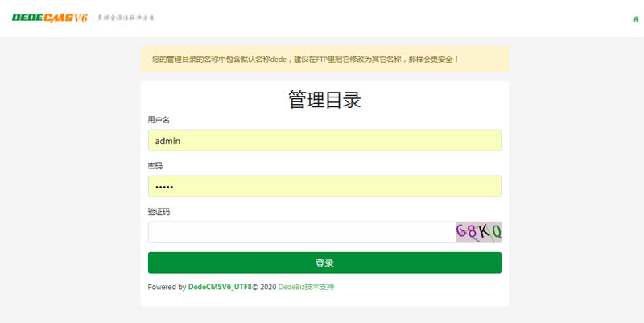Click the letter K in the captcha
This screenshot has height=323, width=644.
tap(485, 232)
